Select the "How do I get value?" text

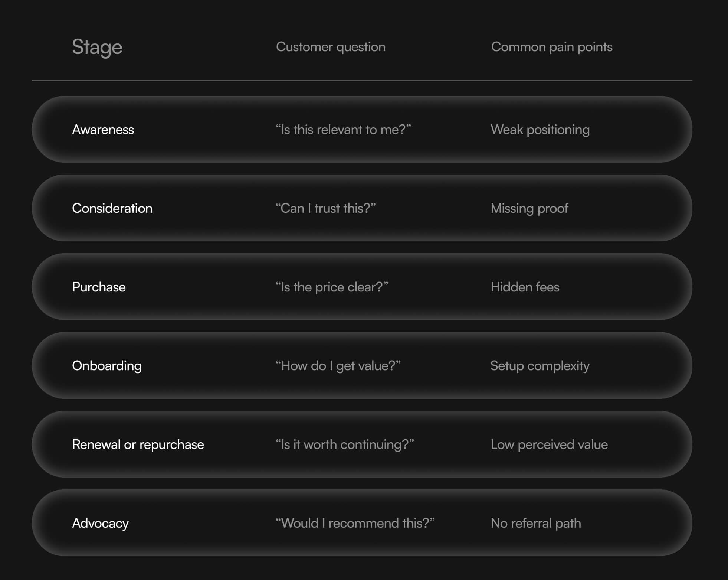(338, 366)
